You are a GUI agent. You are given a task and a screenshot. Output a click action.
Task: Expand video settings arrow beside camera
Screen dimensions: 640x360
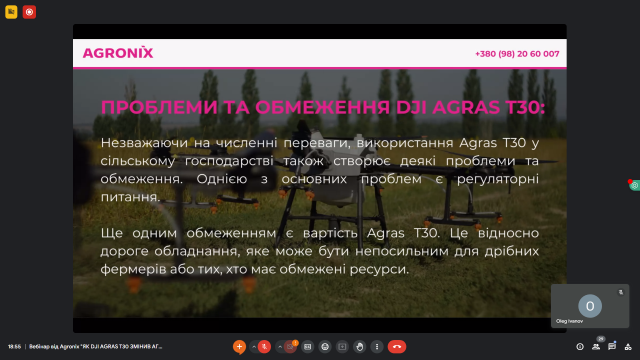point(280,347)
